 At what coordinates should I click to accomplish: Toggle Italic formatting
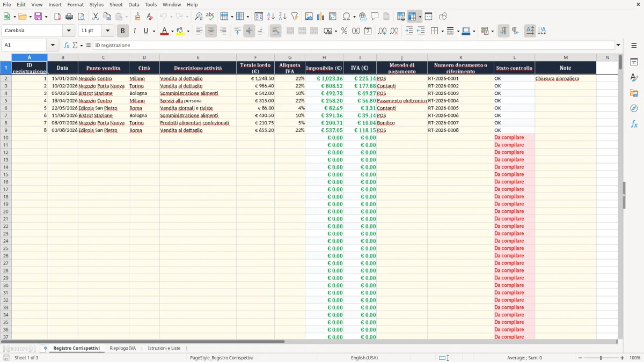click(134, 31)
